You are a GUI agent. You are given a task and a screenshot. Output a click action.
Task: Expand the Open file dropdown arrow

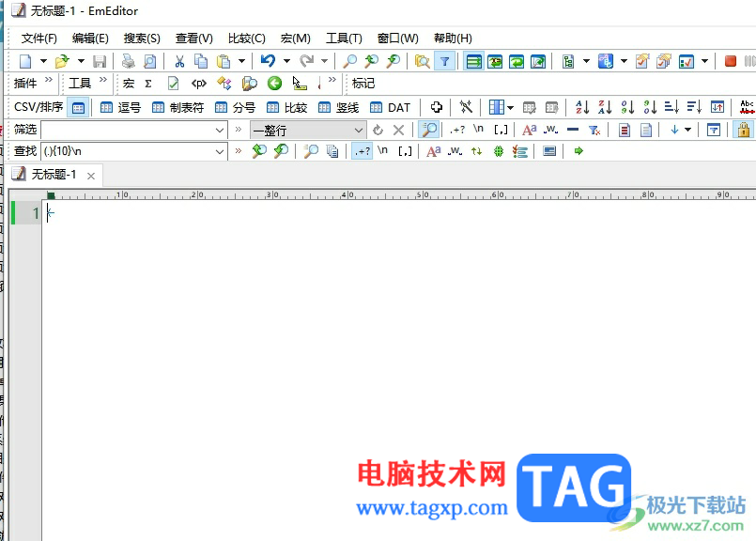(x=81, y=61)
